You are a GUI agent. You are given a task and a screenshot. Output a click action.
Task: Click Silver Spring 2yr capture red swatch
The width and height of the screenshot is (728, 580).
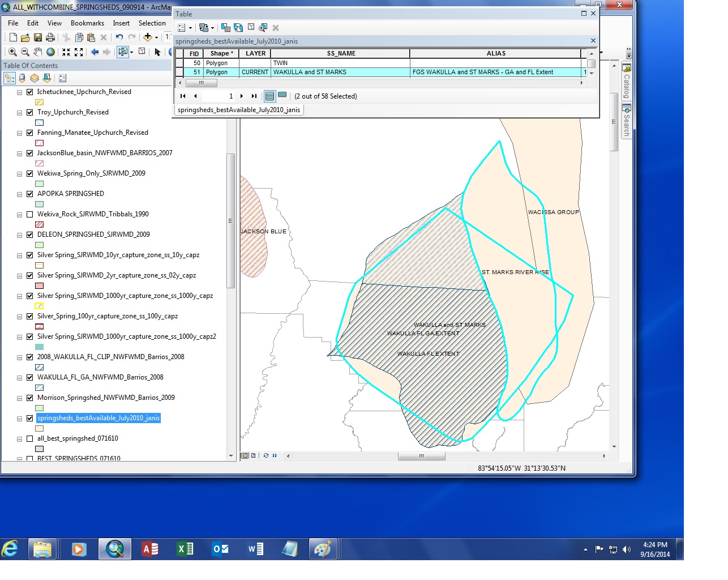point(39,285)
